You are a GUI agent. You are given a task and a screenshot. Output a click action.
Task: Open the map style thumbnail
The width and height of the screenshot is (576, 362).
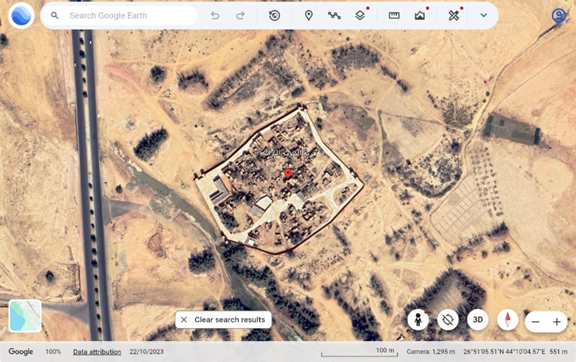(x=25, y=316)
